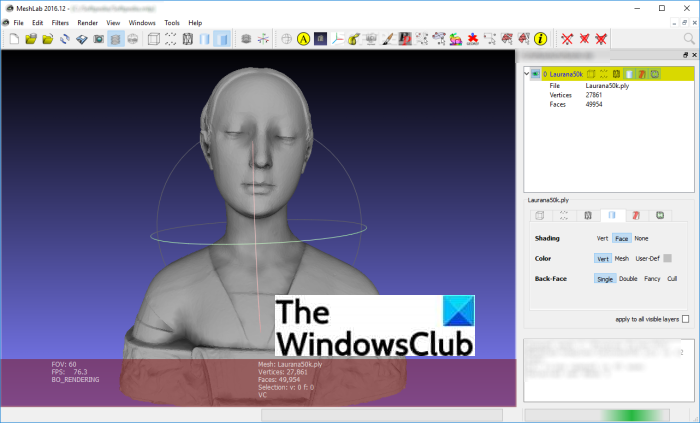Viewport: 700px width, 423px height.
Task: Open the Render menu
Action: click(x=87, y=22)
